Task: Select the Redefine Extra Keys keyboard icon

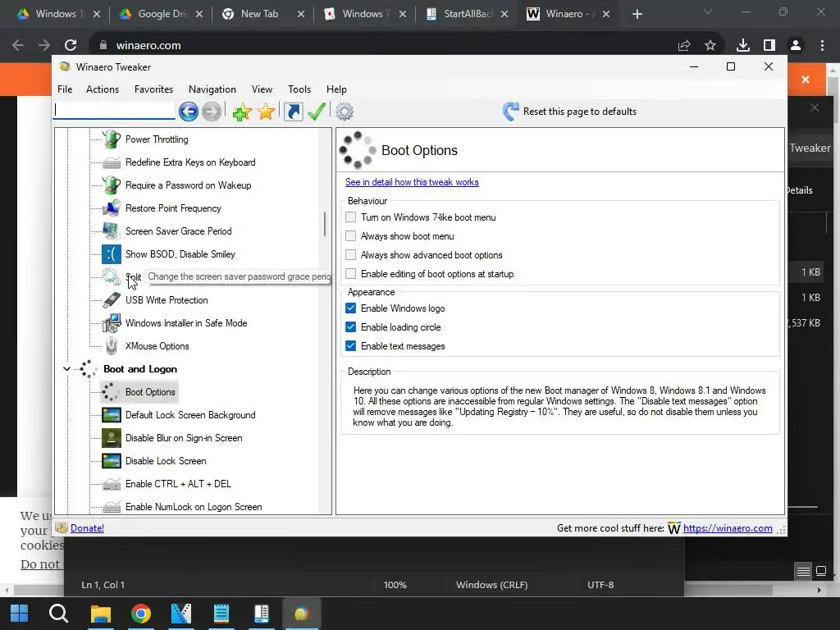Action: tap(112, 162)
